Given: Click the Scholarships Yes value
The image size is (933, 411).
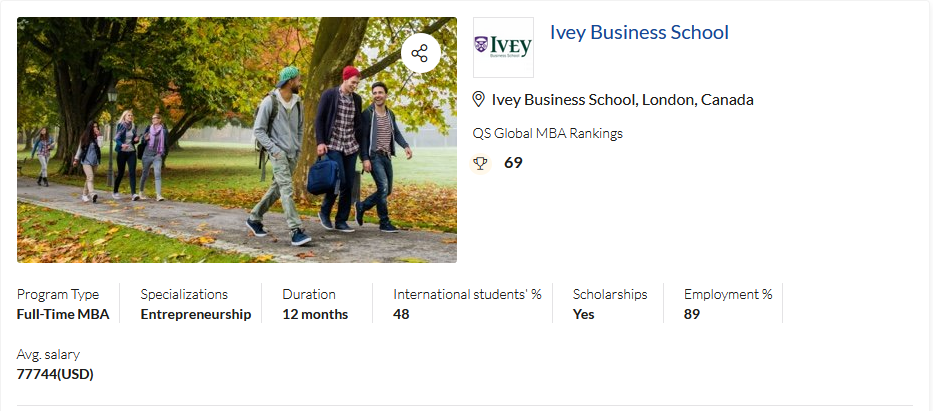Looking at the screenshot, I should pos(584,314).
